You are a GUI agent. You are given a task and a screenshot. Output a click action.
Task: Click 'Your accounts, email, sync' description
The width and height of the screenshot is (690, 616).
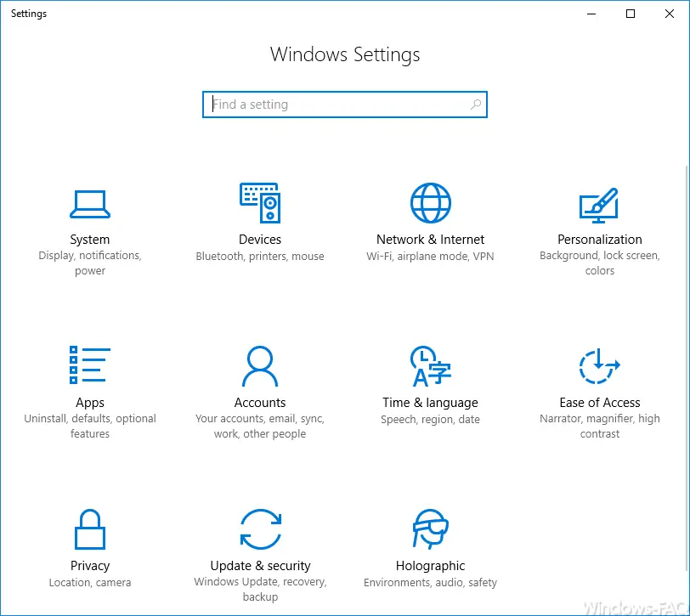(x=260, y=418)
